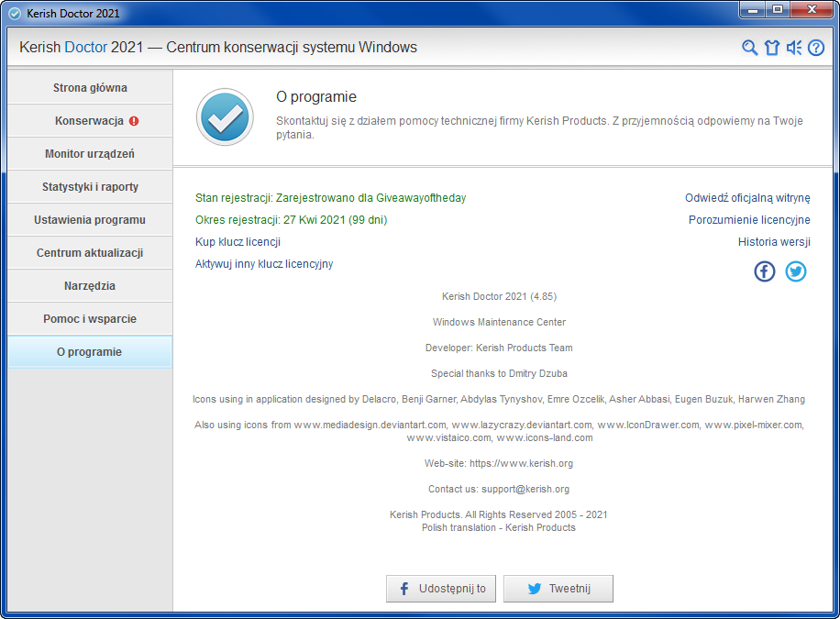Click Special thanks to Dmitry Dzuba text
The height and width of the screenshot is (619, 840).
499,373
